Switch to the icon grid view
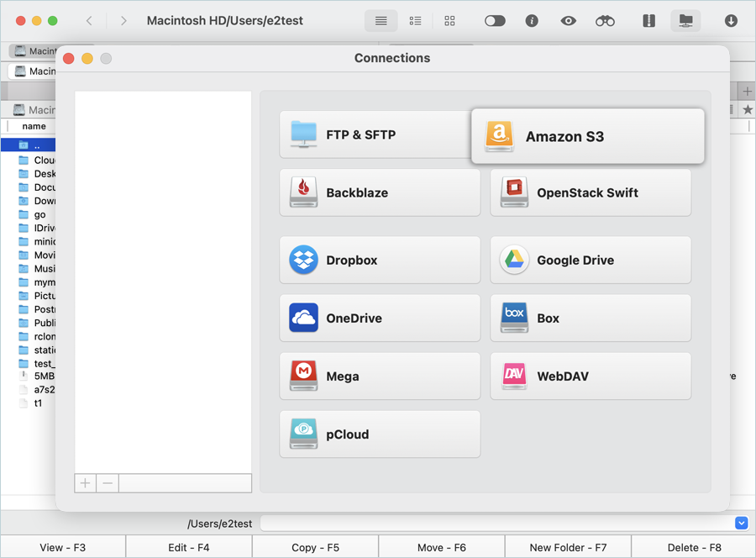756x558 pixels. point(449,21)
